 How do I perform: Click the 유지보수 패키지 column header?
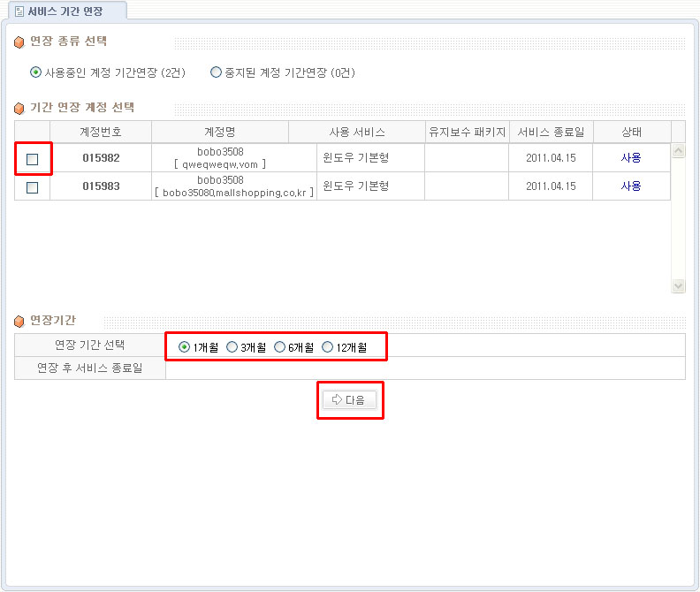467,132
